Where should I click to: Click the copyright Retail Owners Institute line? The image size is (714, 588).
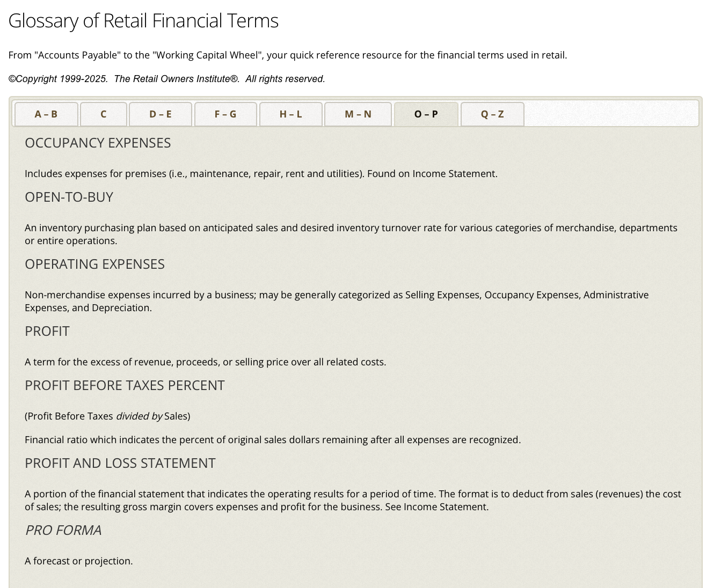pos(166,79)
